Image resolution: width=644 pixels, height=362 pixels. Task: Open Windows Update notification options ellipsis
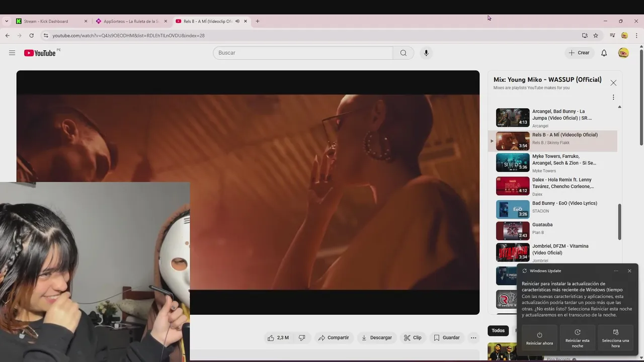click(x=616, y=271)
